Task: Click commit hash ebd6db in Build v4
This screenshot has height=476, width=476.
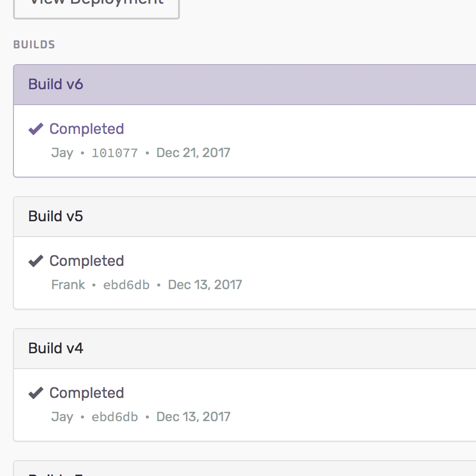Action: (115, 417)
